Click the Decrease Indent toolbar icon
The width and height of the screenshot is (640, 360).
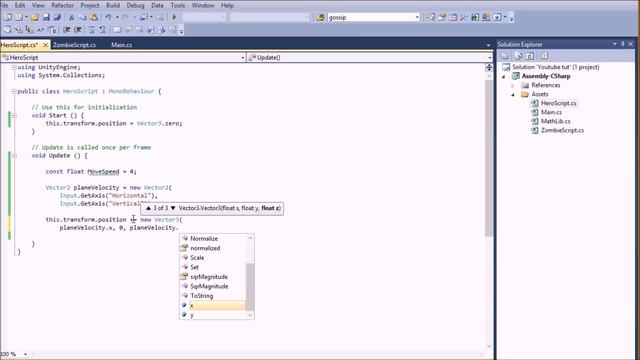[x=67, y=30]
